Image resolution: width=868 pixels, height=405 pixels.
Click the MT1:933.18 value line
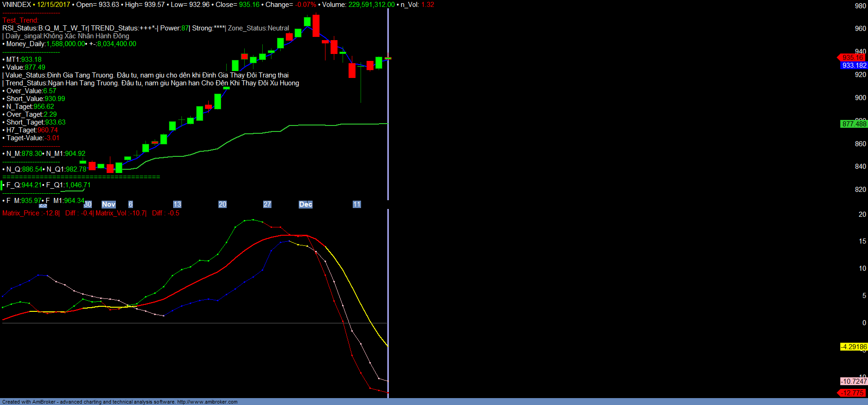tap(24, 60)
